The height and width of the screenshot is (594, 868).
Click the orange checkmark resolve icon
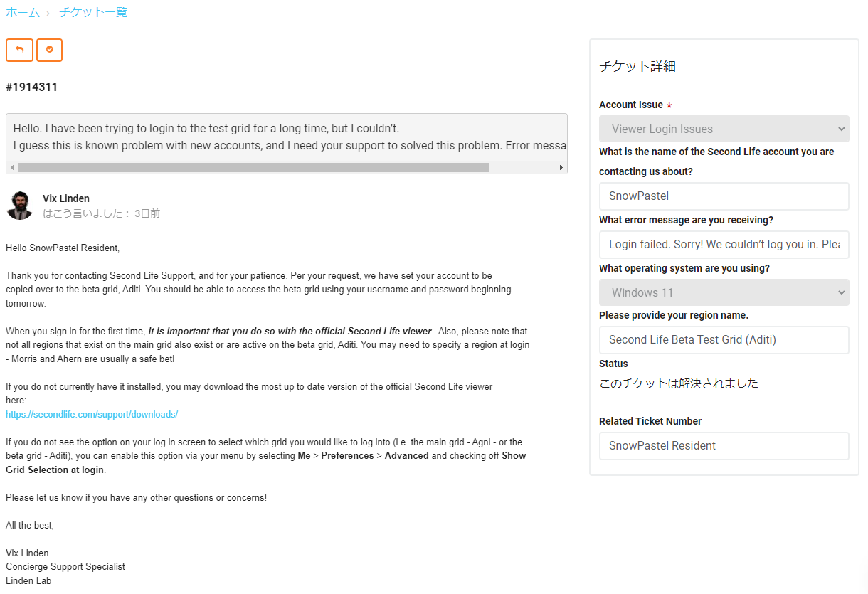coord(49,50)
